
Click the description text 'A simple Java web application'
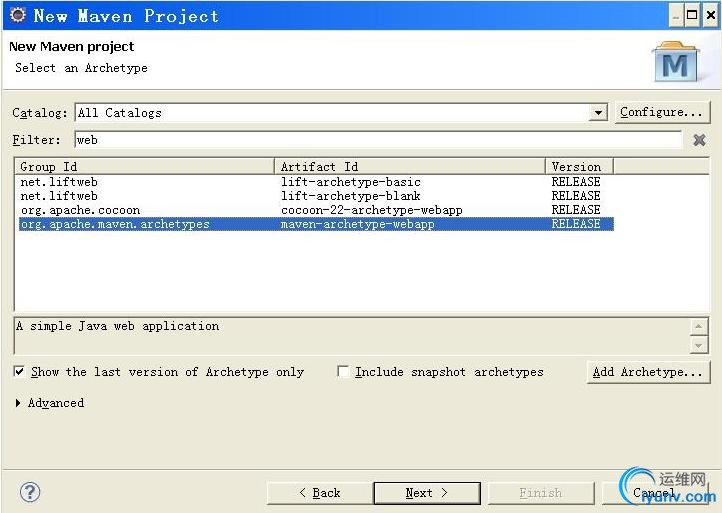pos(117,326)
